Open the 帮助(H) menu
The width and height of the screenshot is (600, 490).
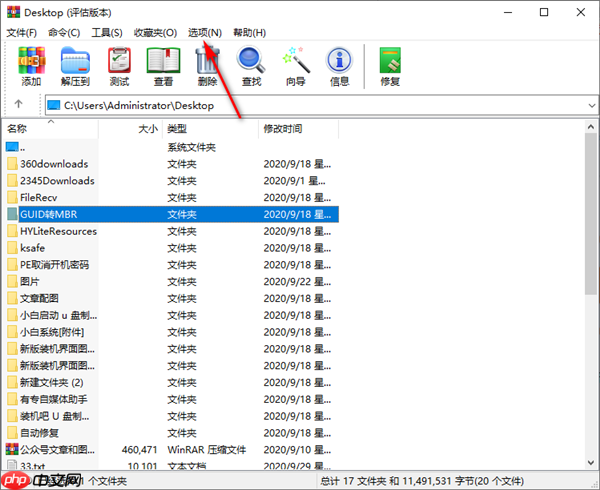pos(249,33)
